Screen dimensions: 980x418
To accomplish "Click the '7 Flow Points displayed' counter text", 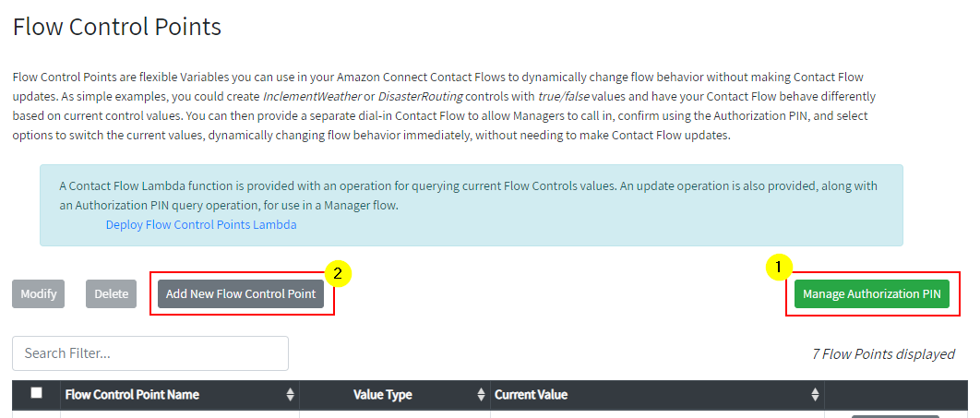I will pyautogui.click(x=883, y=354).
